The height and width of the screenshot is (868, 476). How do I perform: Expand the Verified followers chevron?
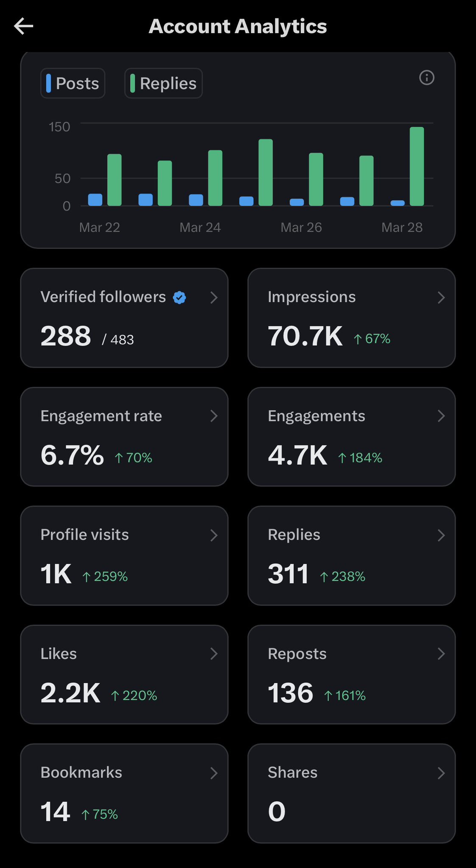tap(214, 298)
